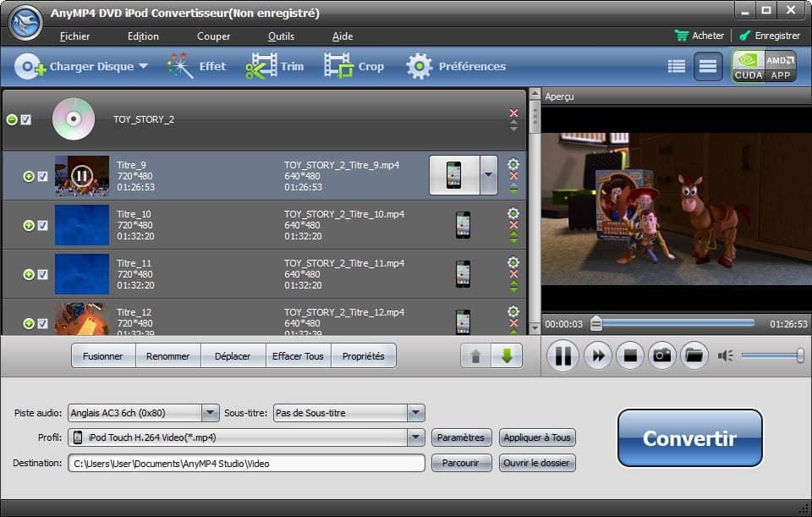Viewport: 812px width, 517px height.
Task: Delete Titre_10 with red X
Action: pos(513,225)
